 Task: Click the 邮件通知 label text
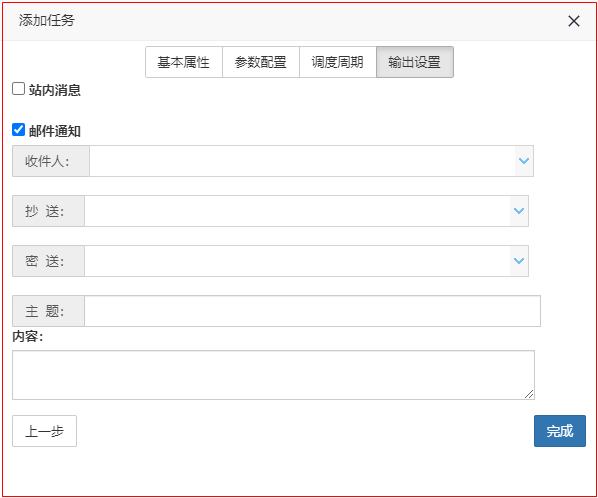[55, 131]
